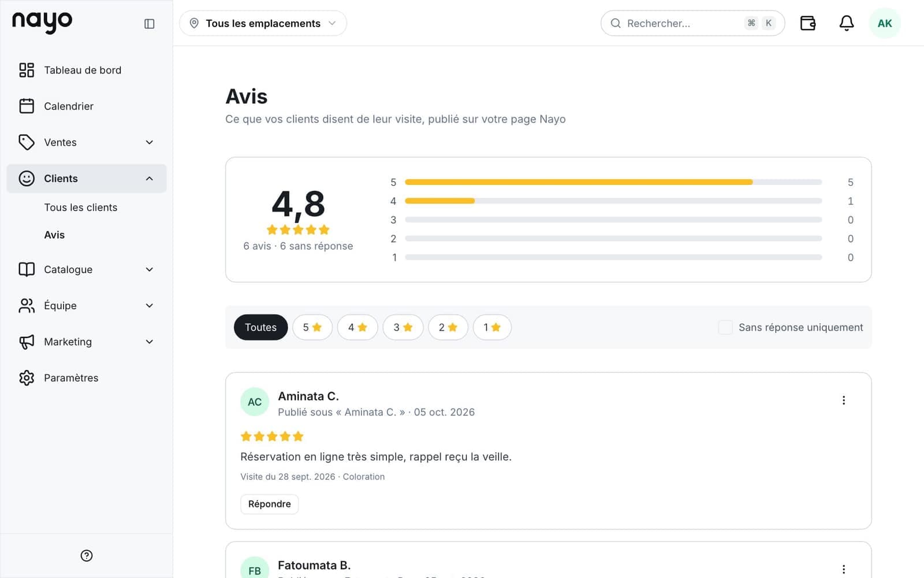Viewport: 924px width, 578px height.
Task: Open the wallet icon in header
Action: (x=808, y=23)
